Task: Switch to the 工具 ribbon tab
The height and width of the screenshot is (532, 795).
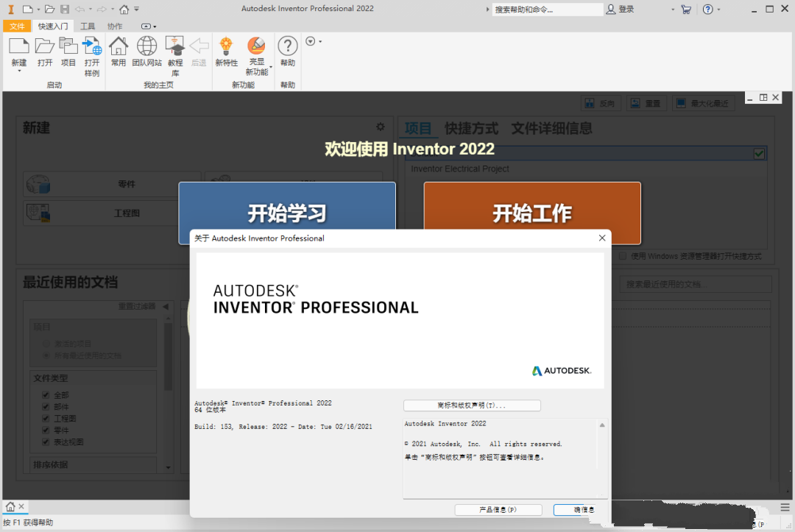Action: pos(88,26)
